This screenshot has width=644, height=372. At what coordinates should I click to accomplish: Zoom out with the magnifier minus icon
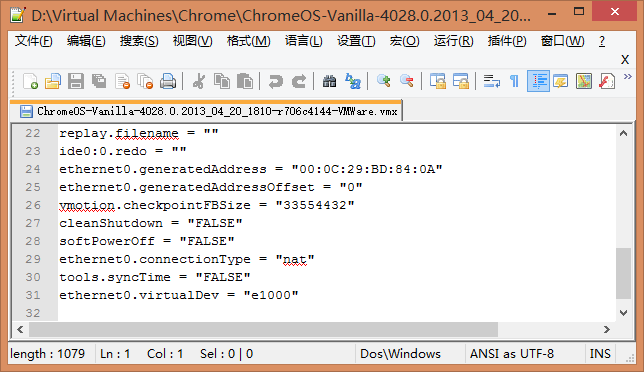click(x=407, y=81)
